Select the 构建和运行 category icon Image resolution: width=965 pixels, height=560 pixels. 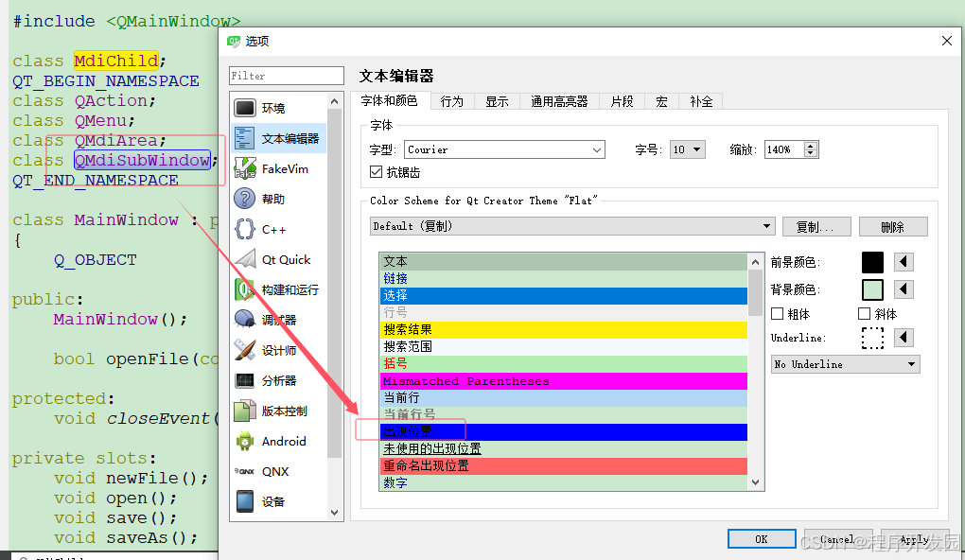tap(245, 289)
